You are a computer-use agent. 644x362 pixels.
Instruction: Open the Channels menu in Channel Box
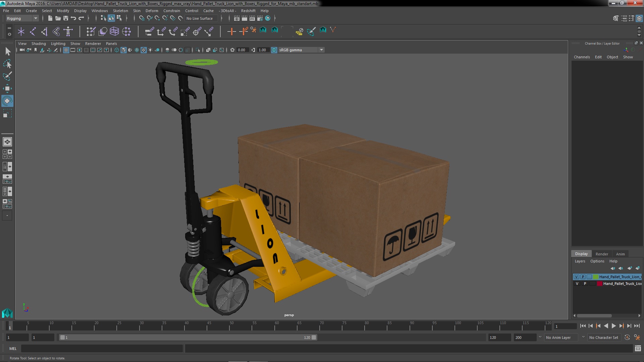coord(582,57)
